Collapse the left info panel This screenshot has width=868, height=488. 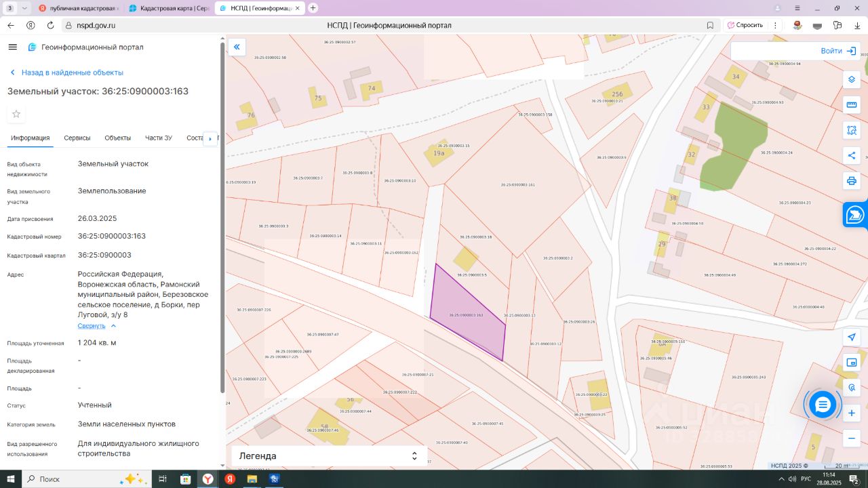click(237, 47)
